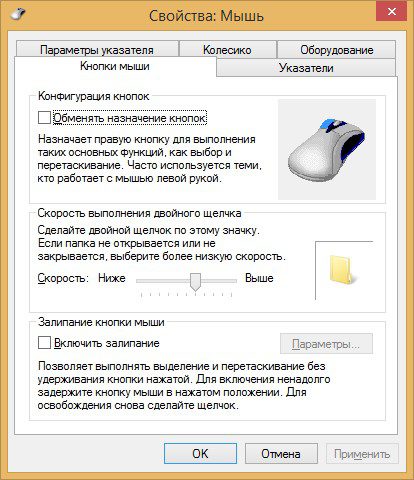414x480 pixels.
Task: Enable Обменять назначение кнопок checkbox
Action: click(x=44, y=118)
